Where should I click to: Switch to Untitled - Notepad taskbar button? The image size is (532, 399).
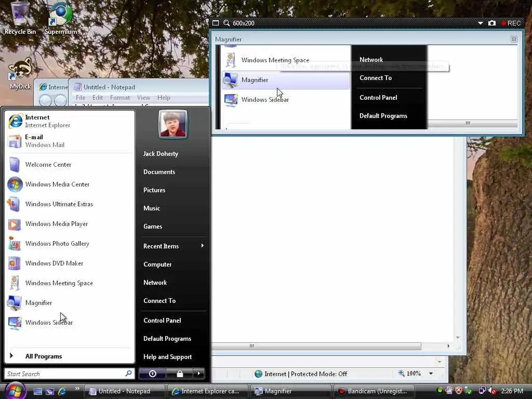pos(124,391)
